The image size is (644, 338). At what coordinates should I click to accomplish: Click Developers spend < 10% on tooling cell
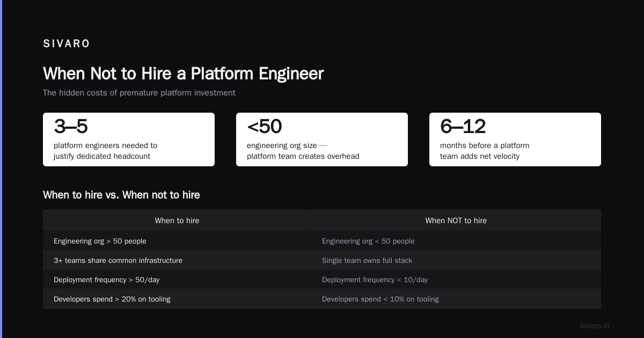[x=456, y=299]
